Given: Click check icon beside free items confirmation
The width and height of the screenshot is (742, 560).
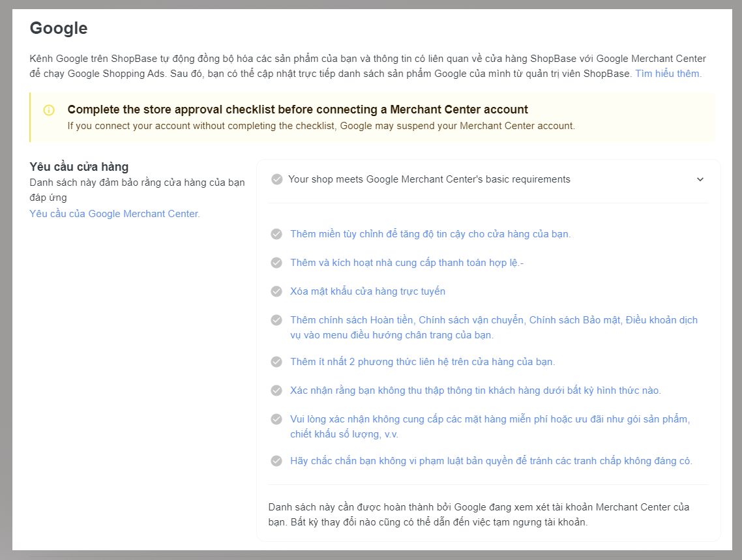Looking at the screenshot, I should point(276,419).
